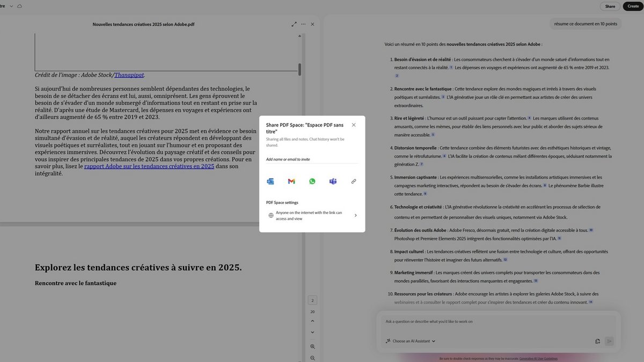Open the PDF panel more options menu
Screen dimensions: 644x362
pos(303,24)
